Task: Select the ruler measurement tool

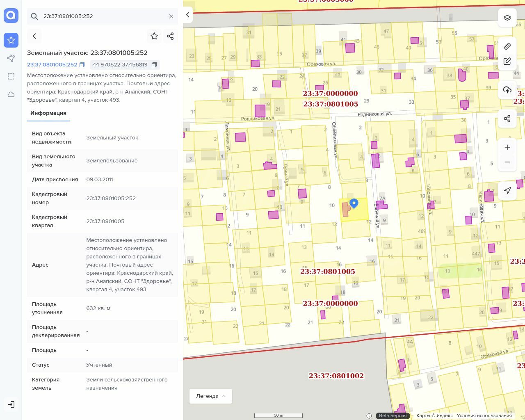Action: tap(507, 46)
